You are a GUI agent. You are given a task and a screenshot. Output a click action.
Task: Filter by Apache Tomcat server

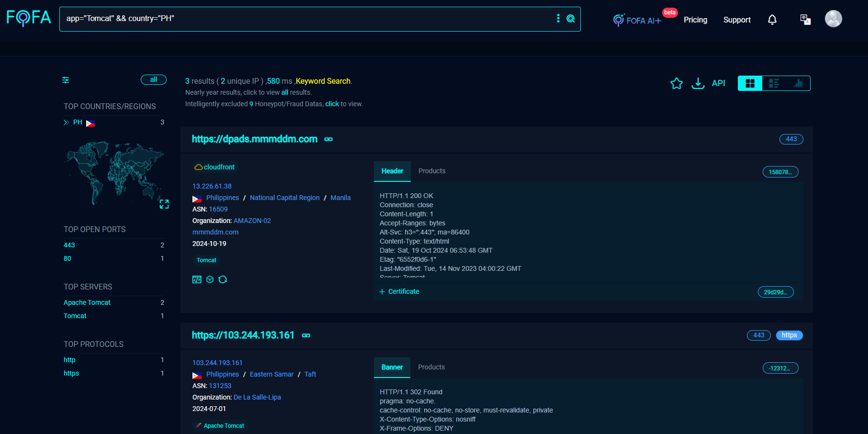pos(87,302)
